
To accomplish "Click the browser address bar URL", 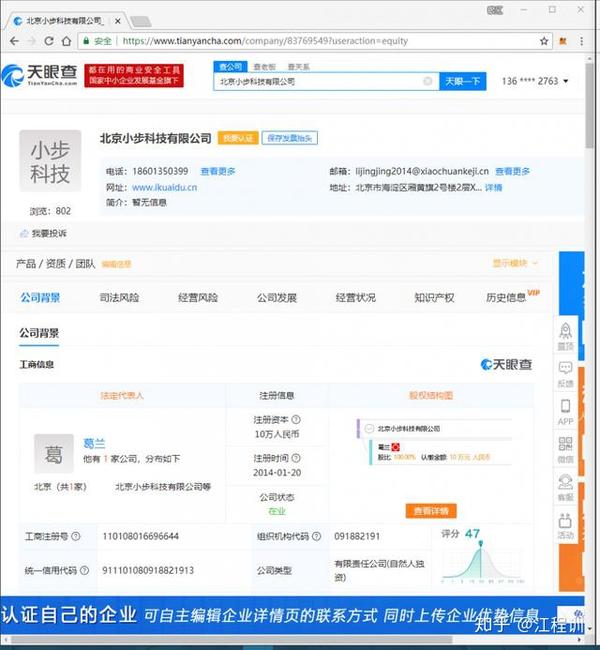I will pyautogui.click(x=265, y=41).
